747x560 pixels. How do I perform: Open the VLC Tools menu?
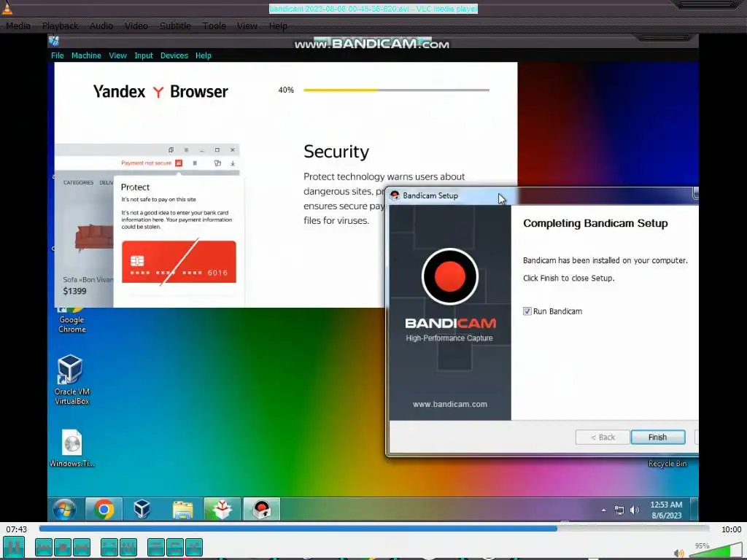tap(214, 26)
